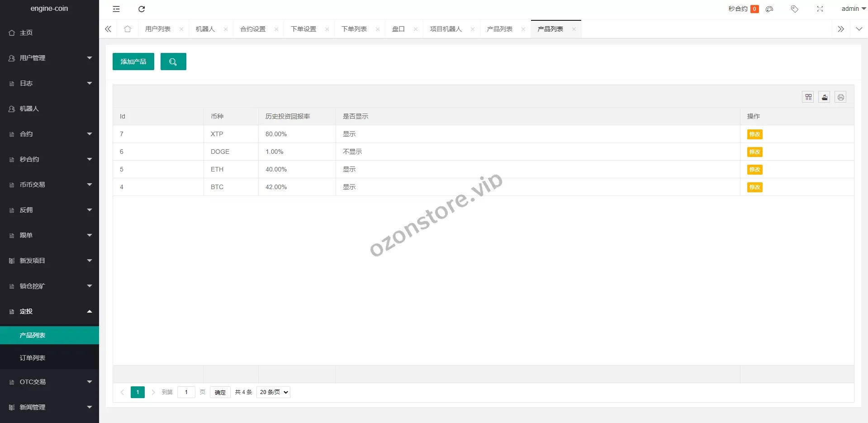The image size is (868, 423).
Task: Click the search magnifier button
Action: [173, 62]
